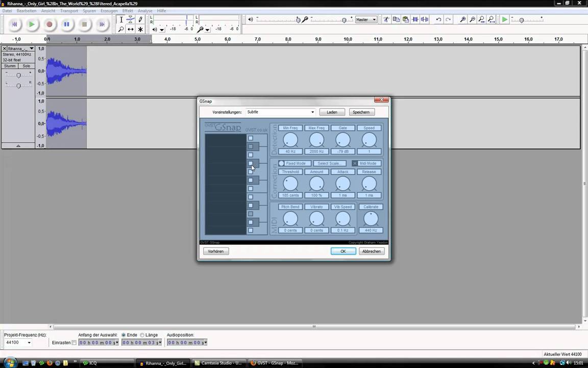
Task: Open the Bearbeiten menu
Action: tap(27, 11)
